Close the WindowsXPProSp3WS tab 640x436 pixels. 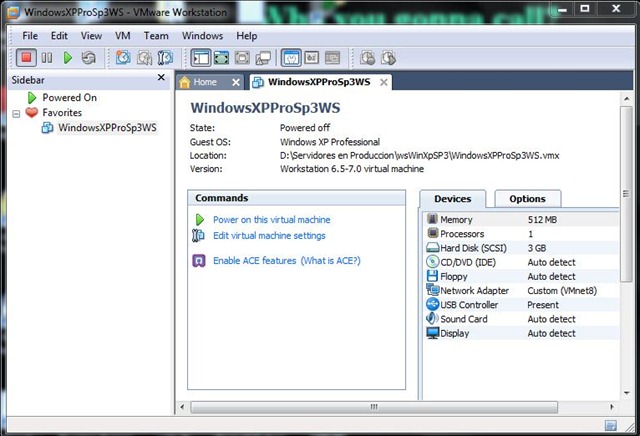(x=384, y=82)
